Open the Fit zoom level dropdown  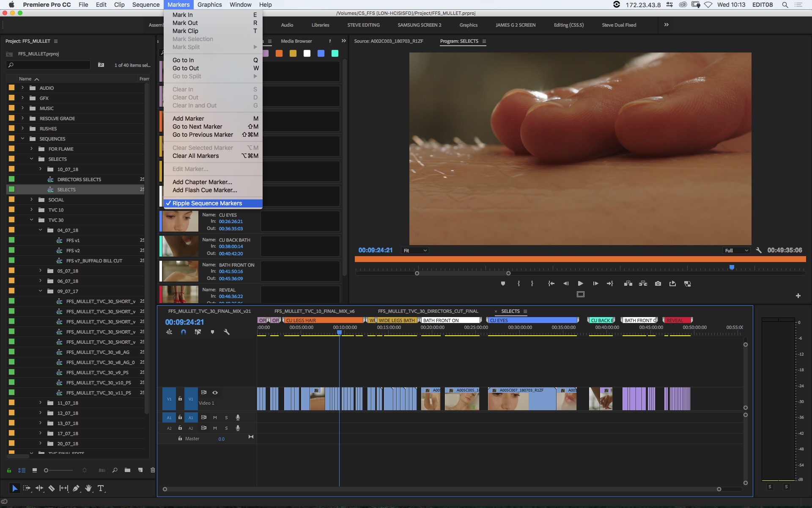[x=415, y=251]
